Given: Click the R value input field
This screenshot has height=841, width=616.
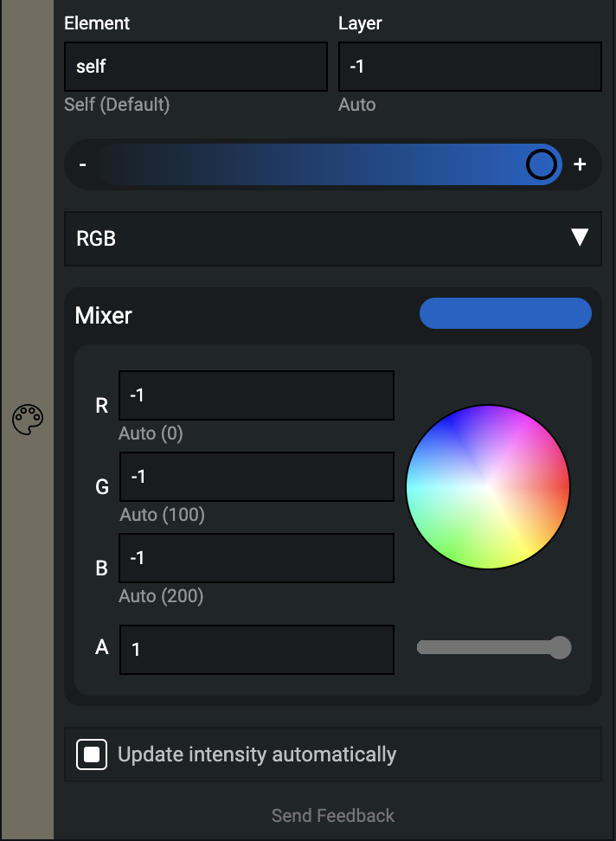Looking at the screenshot, I should tap(256, 395).
